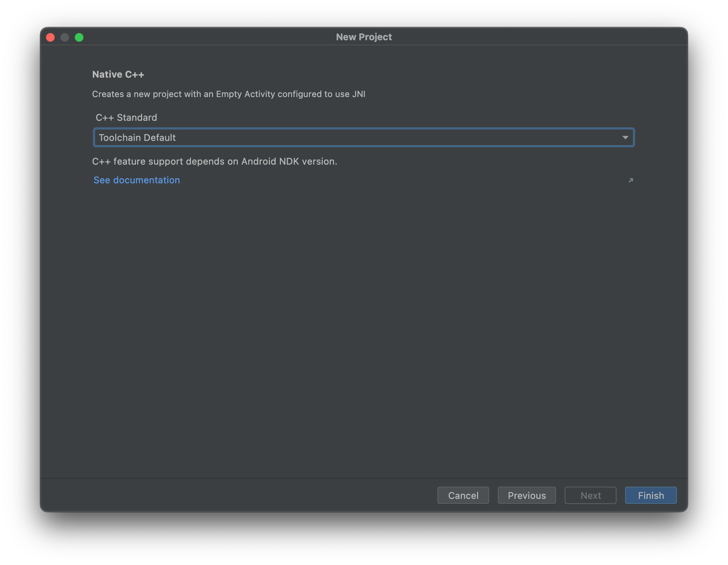The width and height of the screenshot is (728, 565).
Task: Cancel the New Project wizard
Action: [x=463, y=496]
